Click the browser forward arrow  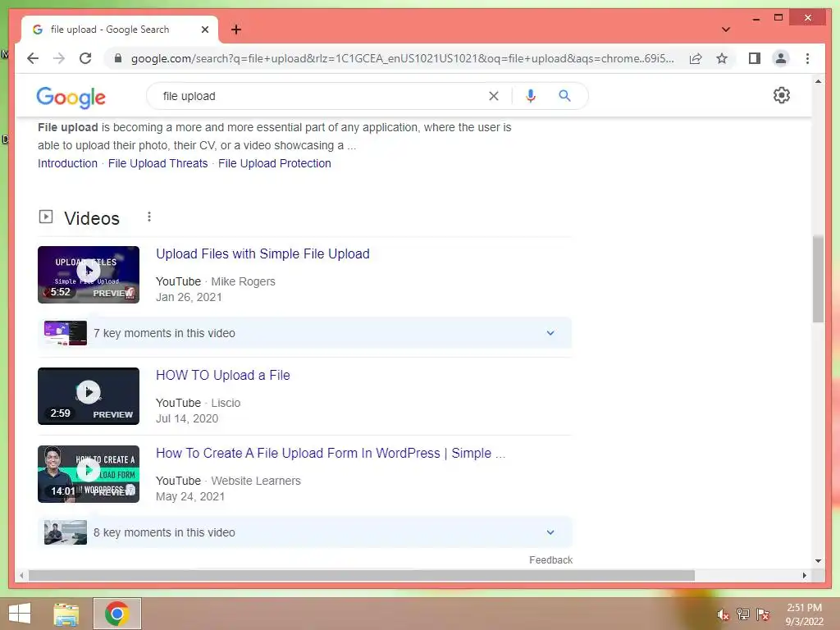click(59, 58)
